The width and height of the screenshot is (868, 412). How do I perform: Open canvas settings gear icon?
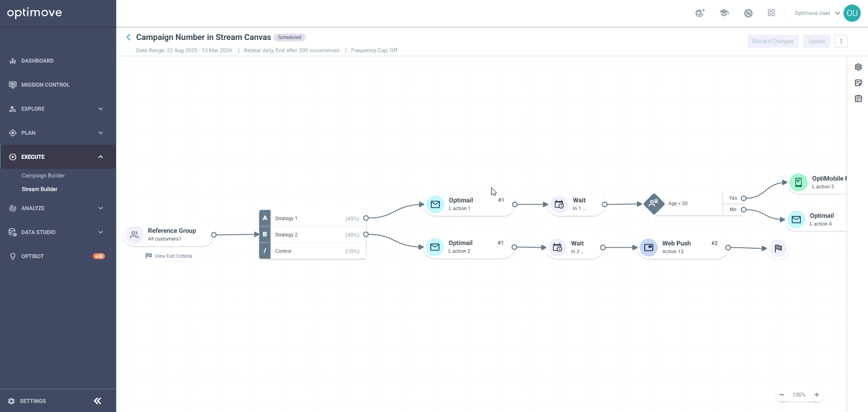pos(858,67)
